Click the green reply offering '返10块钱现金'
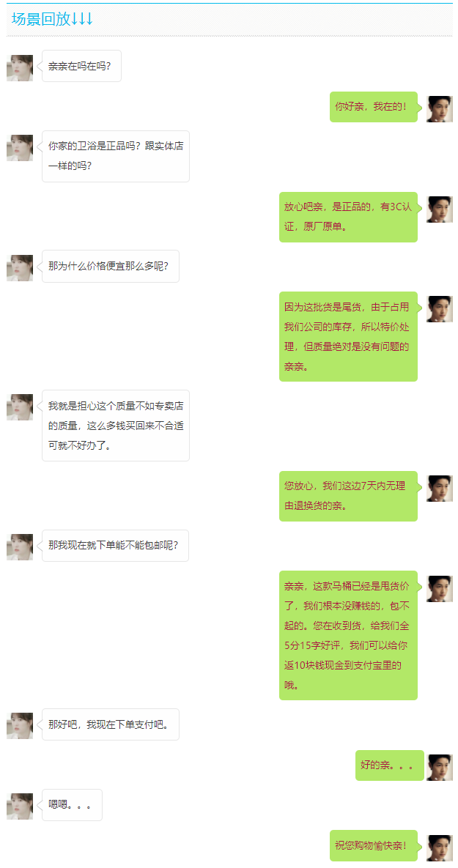 (x=348, y=636)
